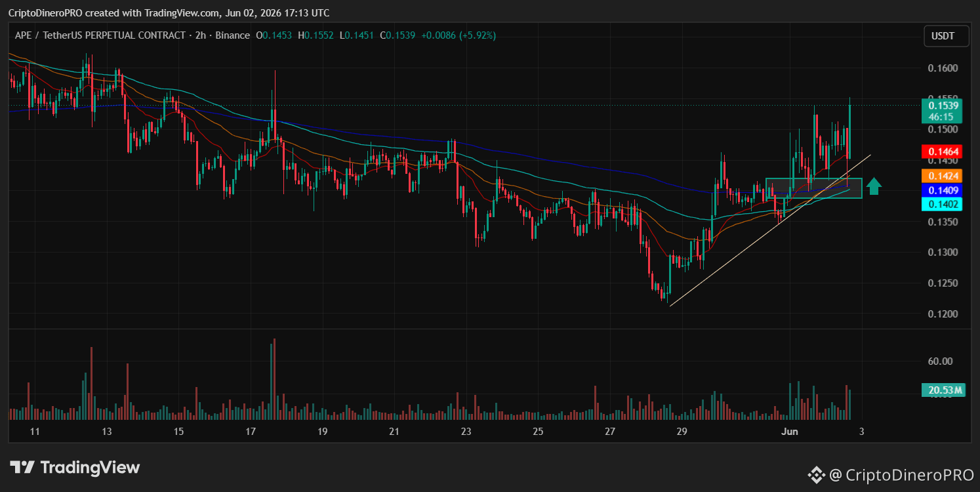Click the USDT currency button

946,37
